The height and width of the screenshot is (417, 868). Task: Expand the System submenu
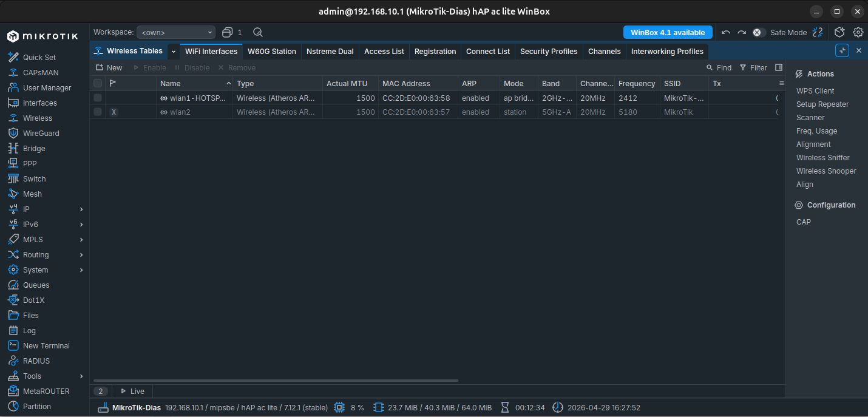pyautogui.click(x=81, y=270)
